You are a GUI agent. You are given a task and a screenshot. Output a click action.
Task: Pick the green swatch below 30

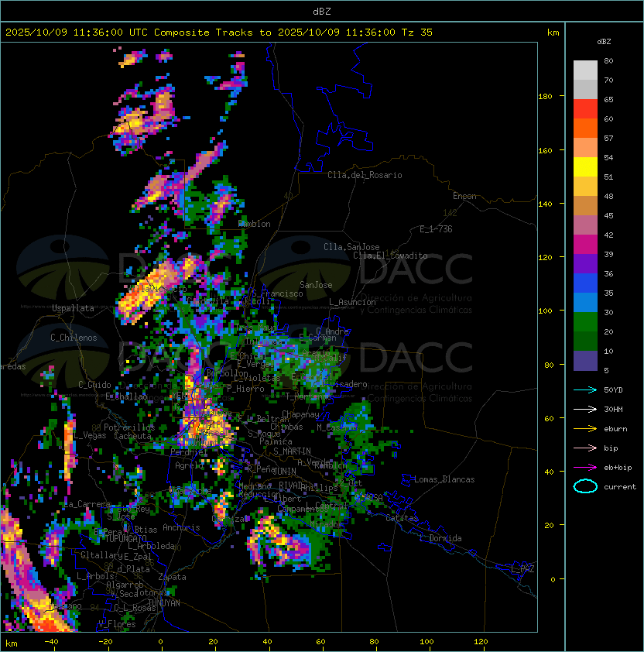click(585, 322)
